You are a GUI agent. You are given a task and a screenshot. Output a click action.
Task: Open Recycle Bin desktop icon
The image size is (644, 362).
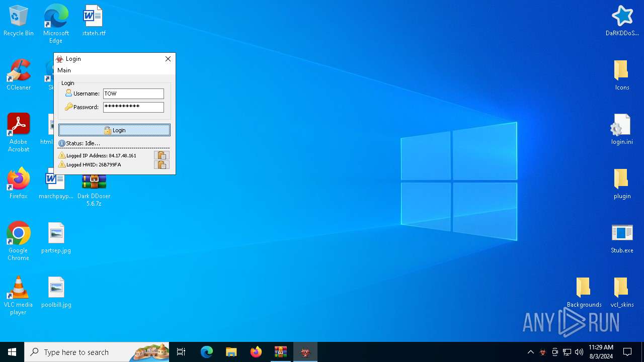(x=19, y=21)
